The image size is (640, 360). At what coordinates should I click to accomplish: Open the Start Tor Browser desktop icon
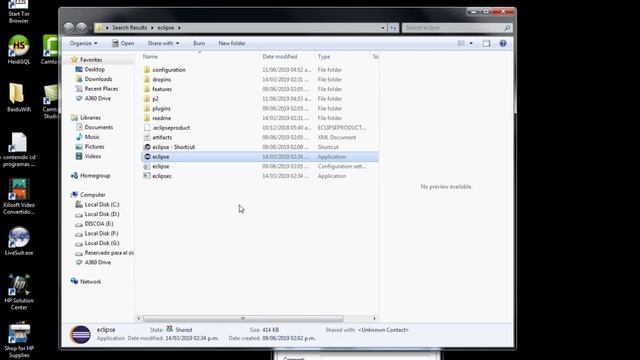[19, 12]
